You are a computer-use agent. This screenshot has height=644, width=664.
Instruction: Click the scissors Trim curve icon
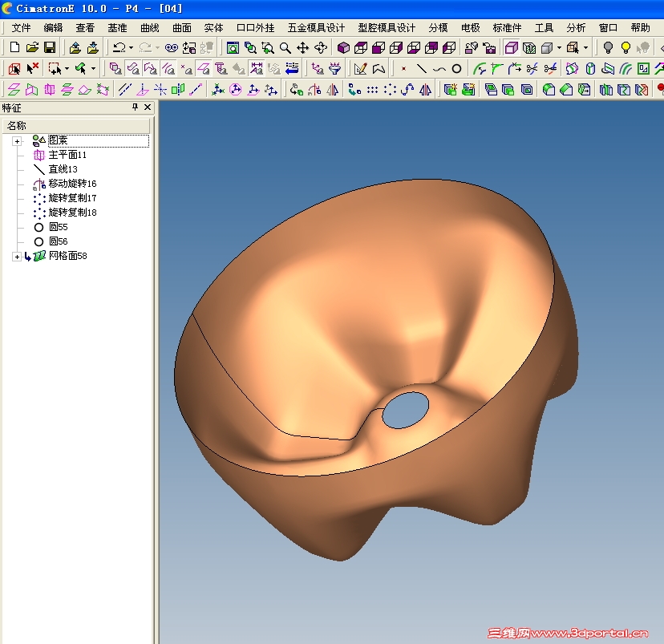tap(532, 69)
